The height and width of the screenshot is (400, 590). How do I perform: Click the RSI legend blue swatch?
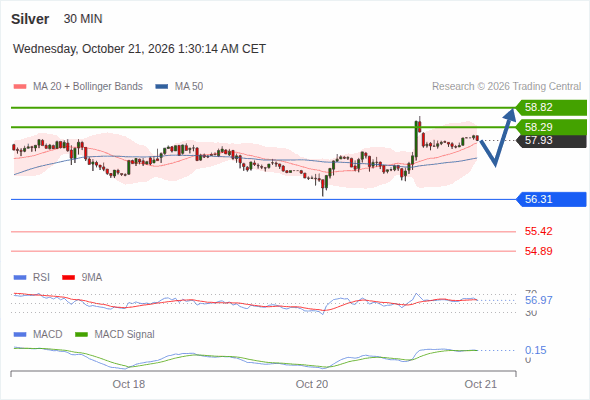[20, 278]
